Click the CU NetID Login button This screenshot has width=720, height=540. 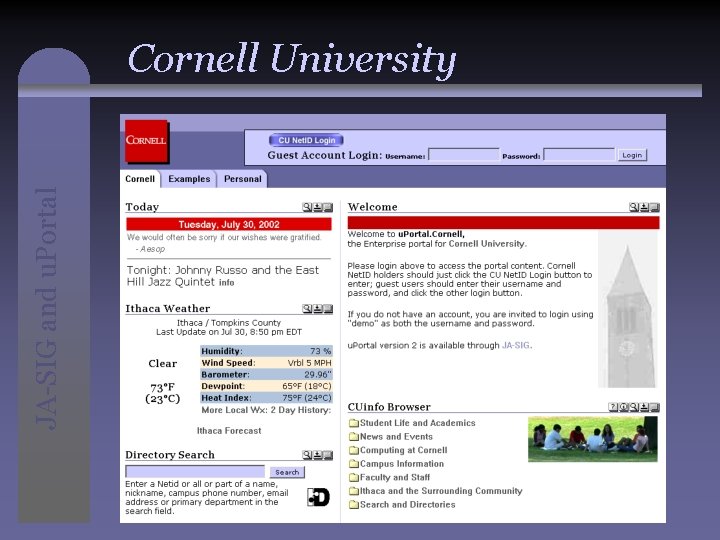tap(306, 141)
